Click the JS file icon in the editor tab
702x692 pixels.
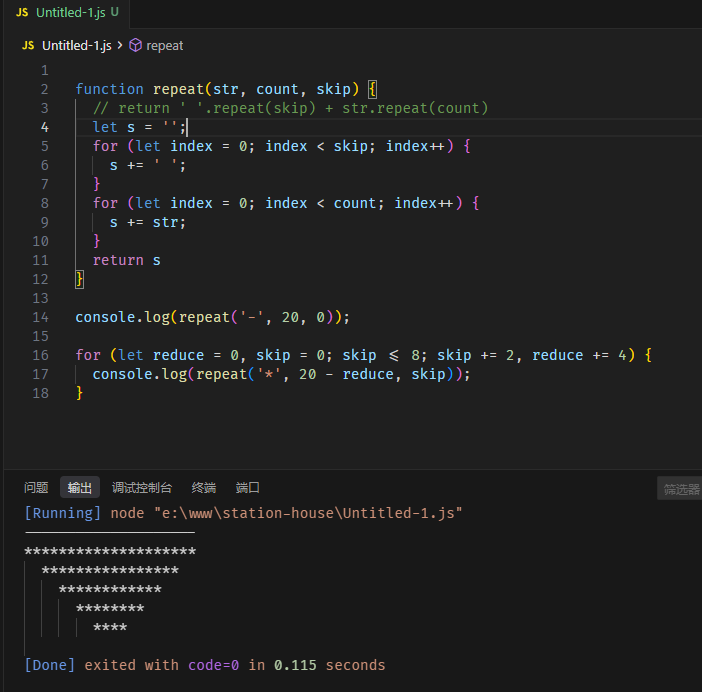point(22,13)
